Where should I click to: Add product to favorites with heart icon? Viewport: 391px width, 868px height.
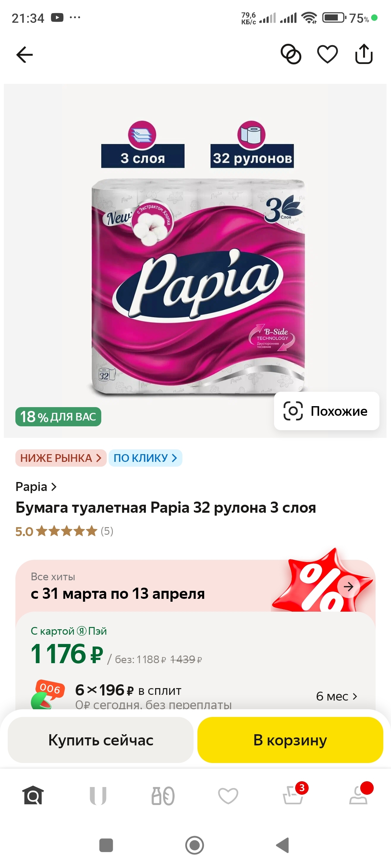pyautogui.click(x=327, y=54)
